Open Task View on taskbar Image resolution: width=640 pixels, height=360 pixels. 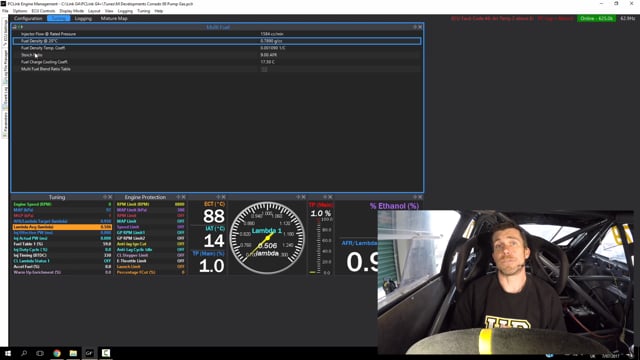pos(40,353)
